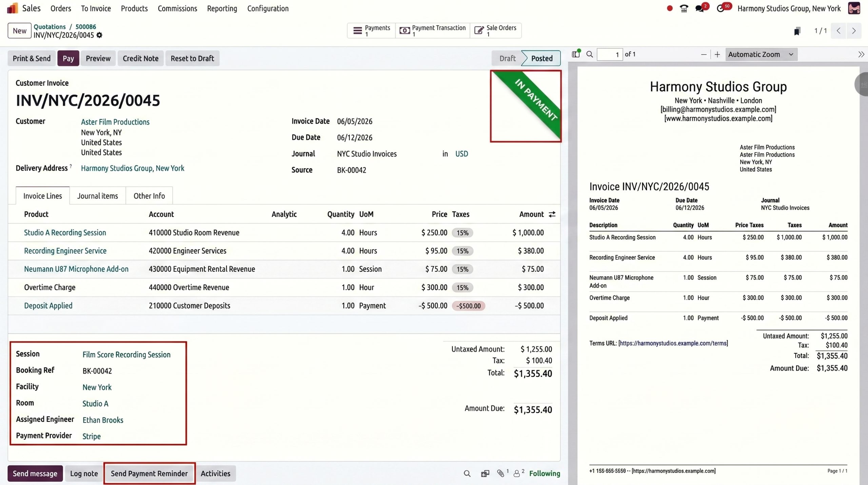This screenshot has width=868, height=485.
Task: Open the Orders menu
Action: click(61, 8)
